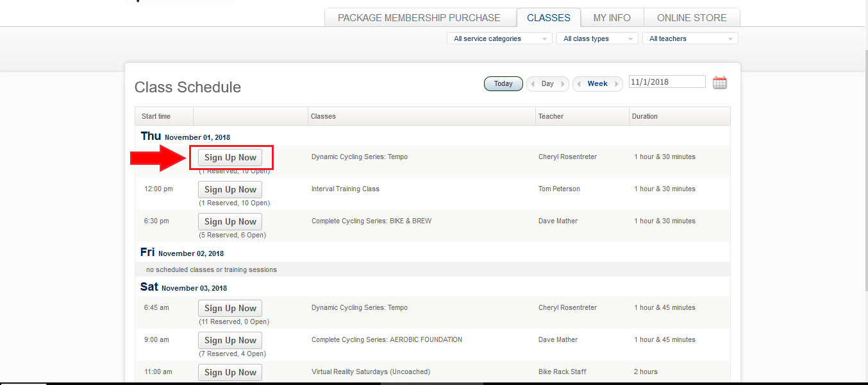The height and width of the screenshot is (385, 868).
Task: Click previous day arrow beside Day
Action: pyautogui.click(x=533, y=84)
